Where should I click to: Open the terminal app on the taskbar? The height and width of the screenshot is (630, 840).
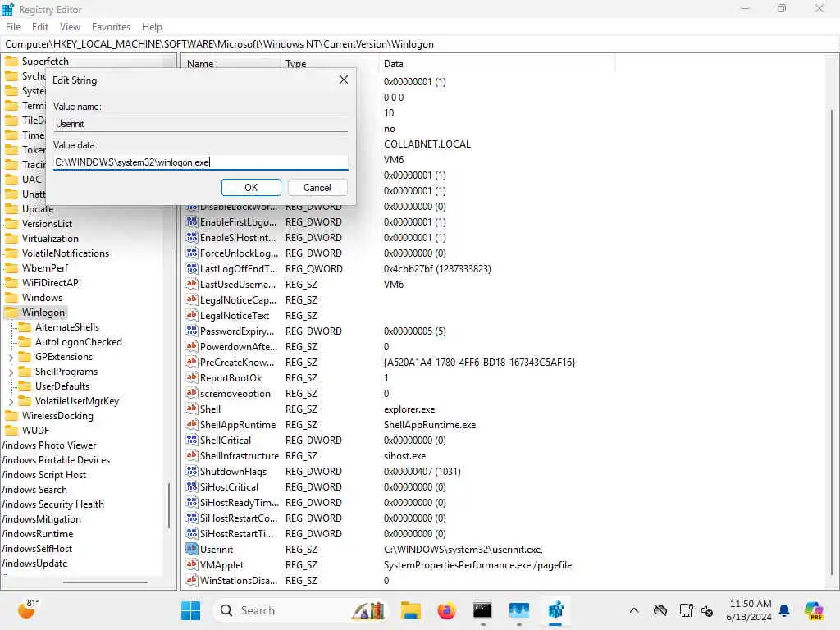point(482,610)
